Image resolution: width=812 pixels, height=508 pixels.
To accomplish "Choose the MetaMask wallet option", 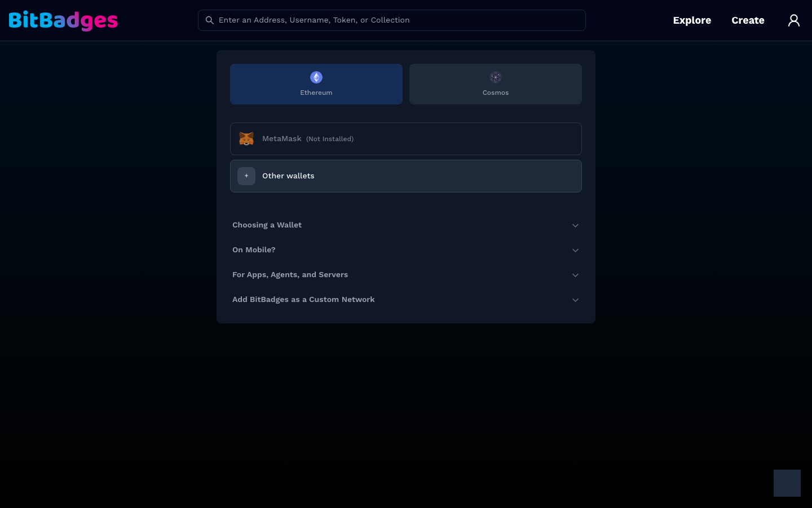I will (x=406, y=139).
